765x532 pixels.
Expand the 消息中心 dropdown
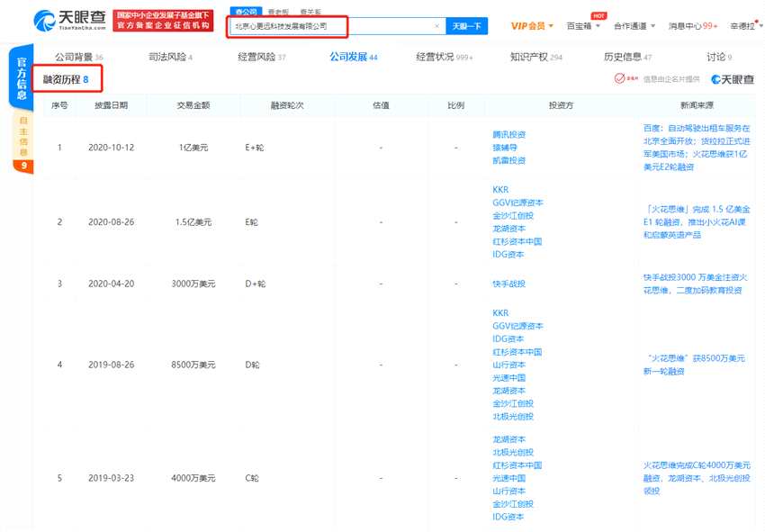[x=693, y=26]
